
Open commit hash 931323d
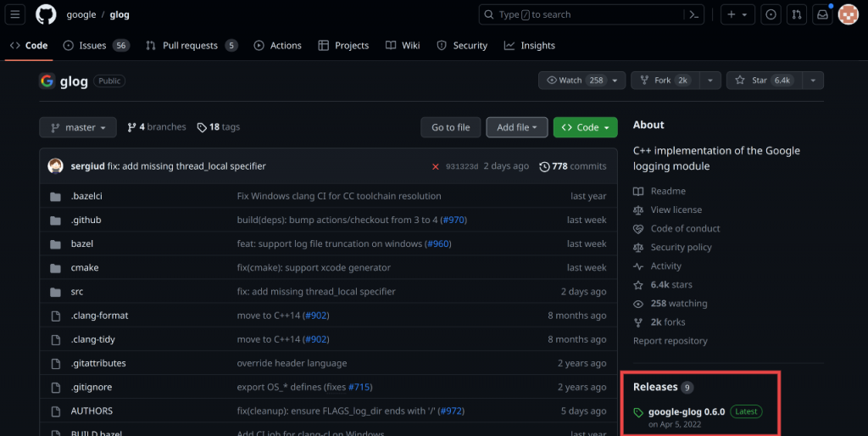coord(462,166)
